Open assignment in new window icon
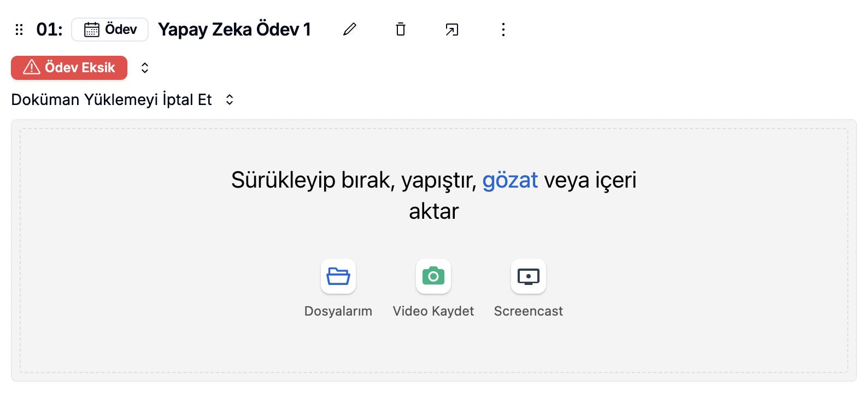The width and height of the screenshot is (868, 396). click(451, 30)
